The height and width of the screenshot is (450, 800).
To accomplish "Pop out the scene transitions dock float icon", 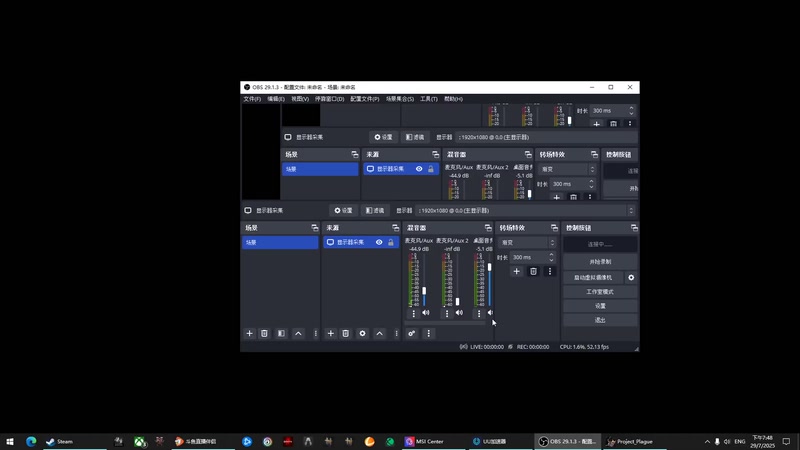I will (x=554, y=228).
